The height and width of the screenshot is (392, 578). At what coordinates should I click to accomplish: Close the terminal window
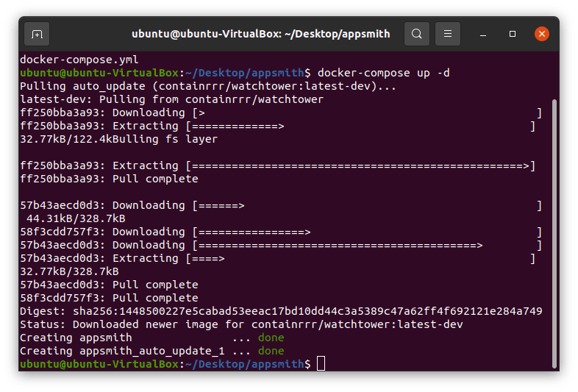tap(542, 34)
